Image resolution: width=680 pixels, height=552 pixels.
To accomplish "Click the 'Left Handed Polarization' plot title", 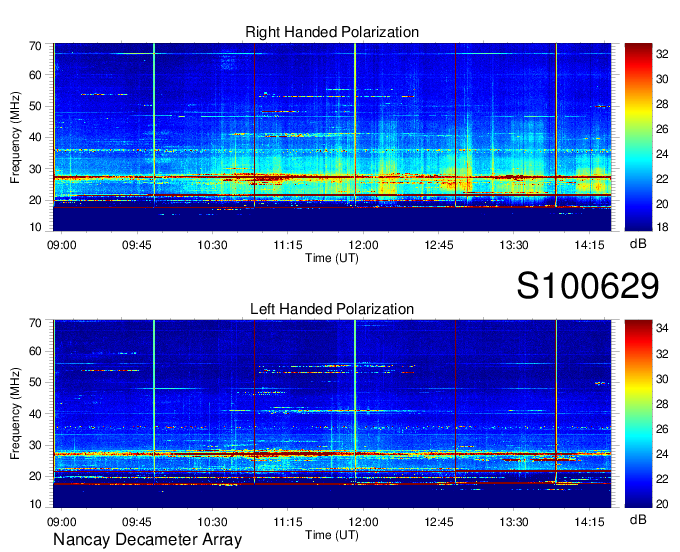I will [332, 309].
